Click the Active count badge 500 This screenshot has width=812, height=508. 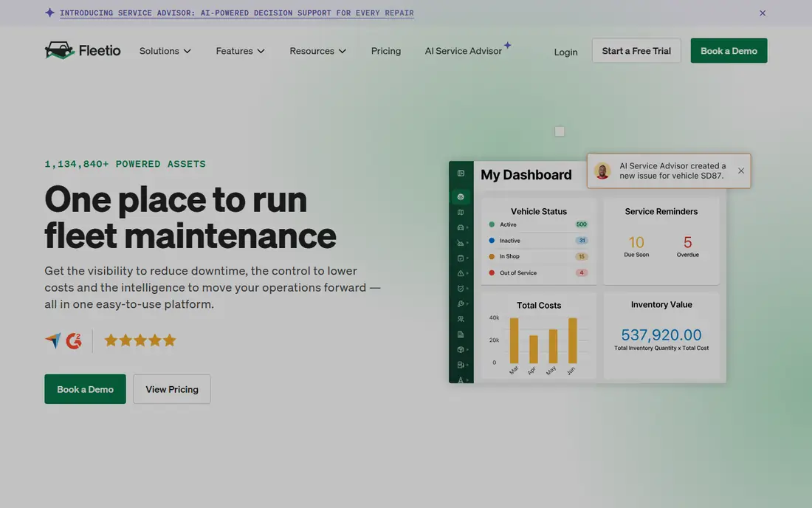coord(581,224)
